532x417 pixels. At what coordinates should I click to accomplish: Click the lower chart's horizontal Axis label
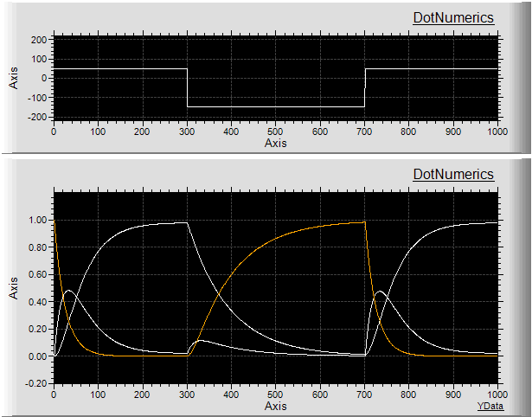275,406
